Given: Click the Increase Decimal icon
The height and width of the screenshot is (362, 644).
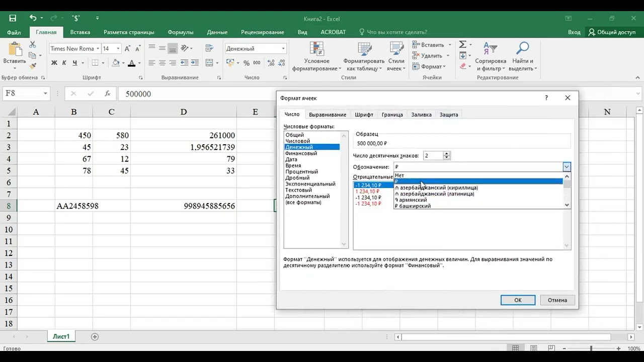Looking at the screenshot, I should (x=270, y=63).
